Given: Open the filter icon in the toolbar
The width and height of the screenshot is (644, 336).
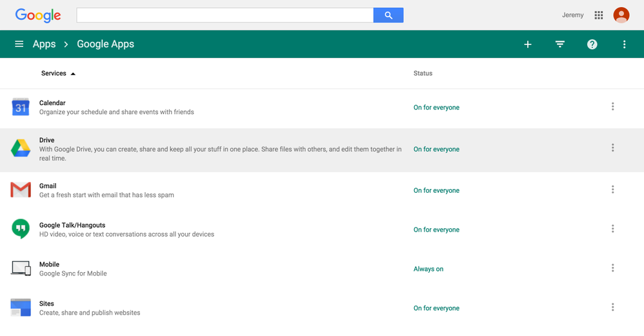Looking at the screenshot, I should (560, 44).
